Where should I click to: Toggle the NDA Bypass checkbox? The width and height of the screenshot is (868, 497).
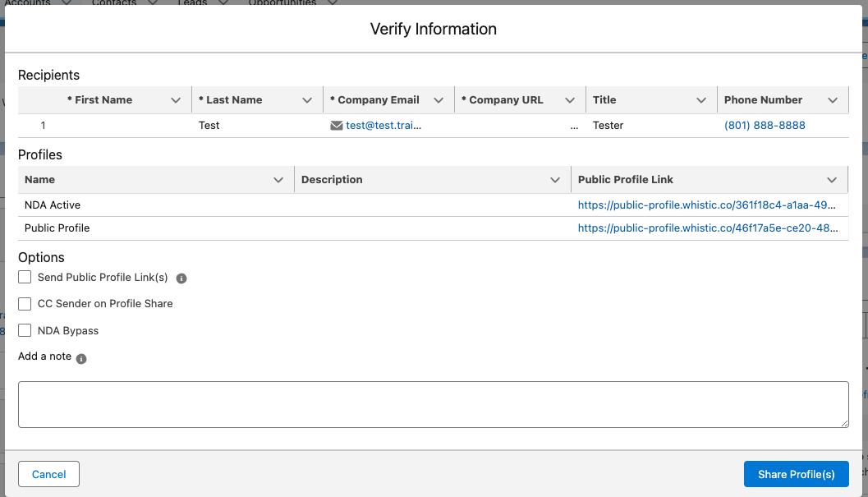click(25, 330)
